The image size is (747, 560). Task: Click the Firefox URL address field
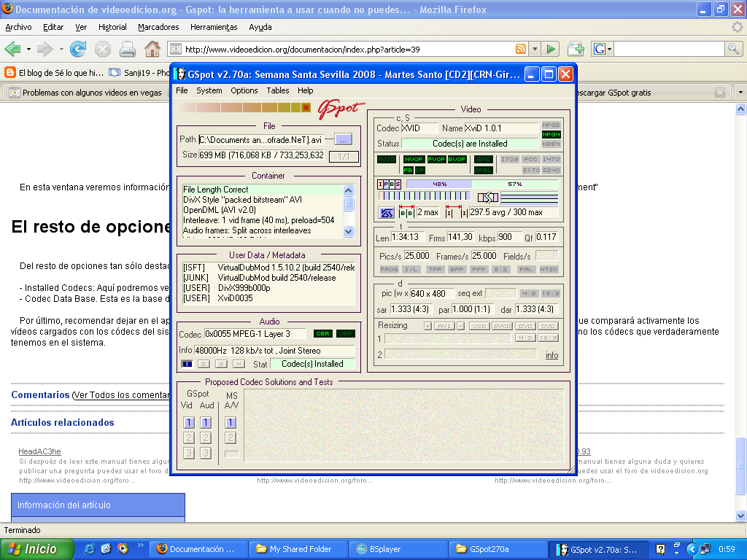pyautogui.click(x=348, y=49)
